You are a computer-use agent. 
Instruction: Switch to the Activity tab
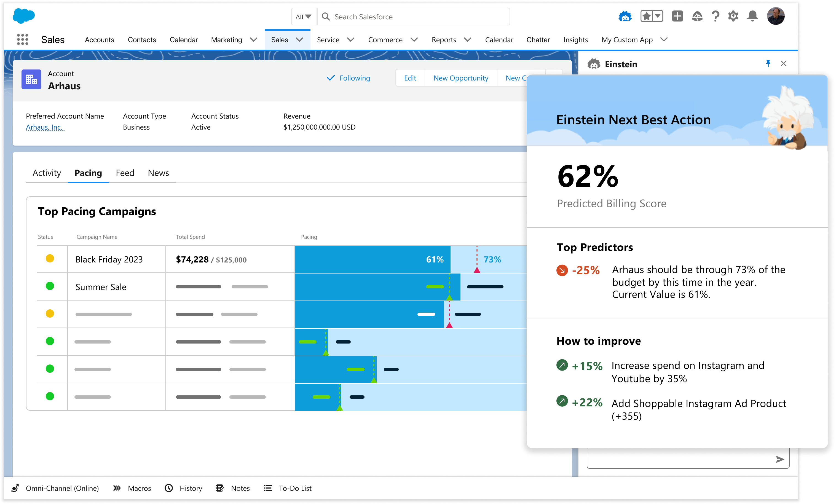pyautogui.click(x=47, y=173)
